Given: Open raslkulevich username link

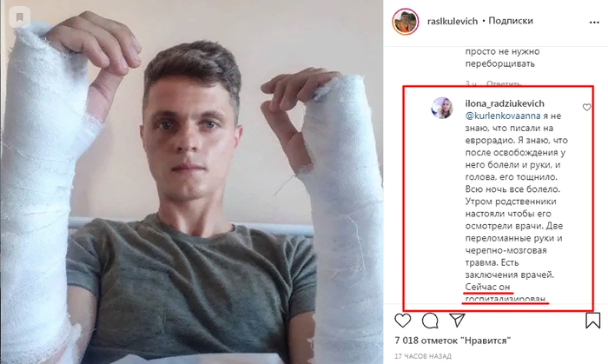Looking at the screenshot, I should pos(453,22).
